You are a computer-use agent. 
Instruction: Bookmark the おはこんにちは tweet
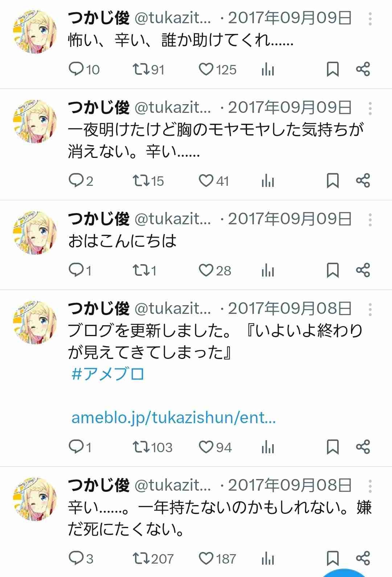coord(332,270)
